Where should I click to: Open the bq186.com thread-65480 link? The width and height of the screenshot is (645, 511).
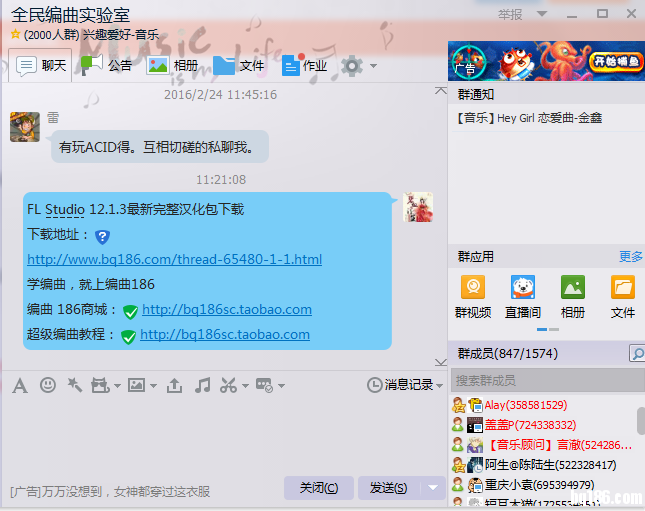tap(174, 259)
